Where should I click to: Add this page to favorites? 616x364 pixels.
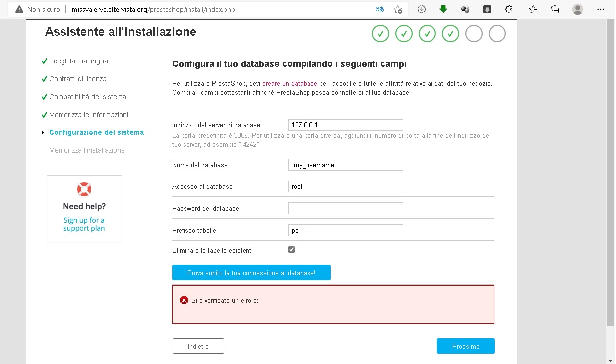click(398, 9)
